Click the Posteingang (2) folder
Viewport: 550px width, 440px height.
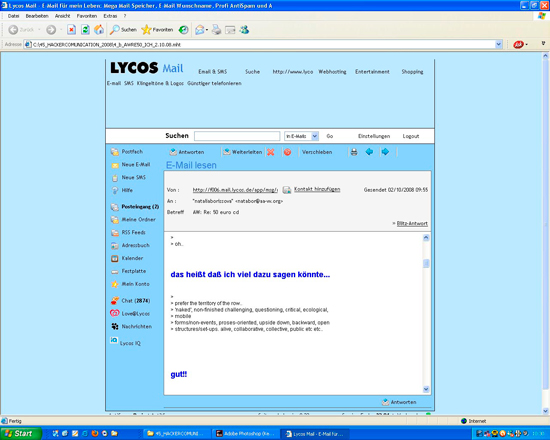[140, 207]
